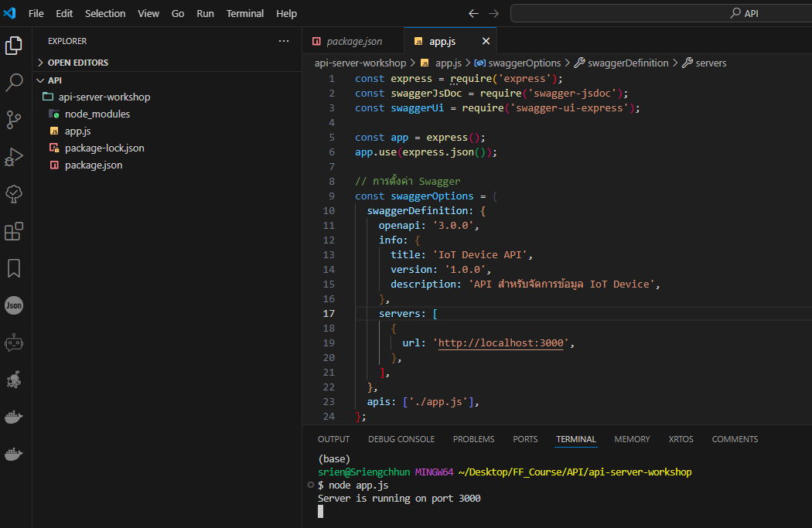Collapse the API root folder section
Image resolution: width=812 pixels, height=528 pixels.
coord(55,80)
